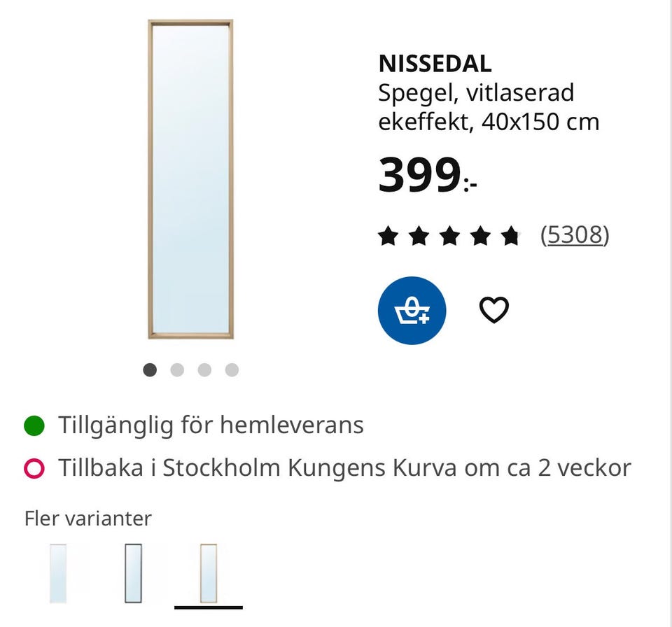Image resolution: width=672 pixels, height=627 pixels.
Task: Select the black-framed mirror variant
Action: coord(134,574)
